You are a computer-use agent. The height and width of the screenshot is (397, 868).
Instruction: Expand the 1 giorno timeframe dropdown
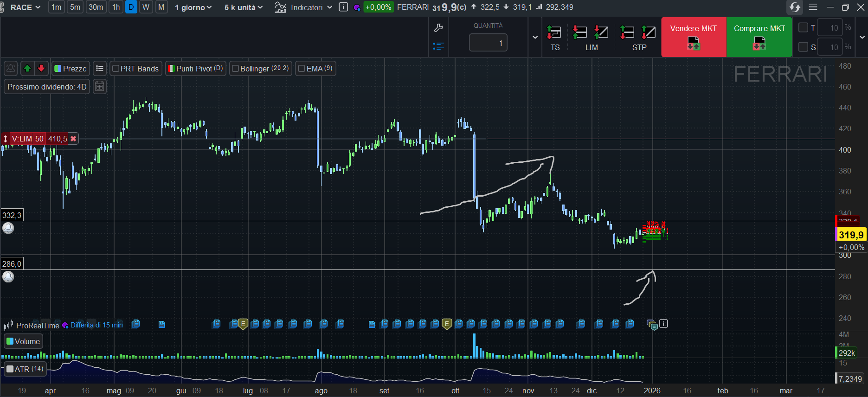click(193, 7)
